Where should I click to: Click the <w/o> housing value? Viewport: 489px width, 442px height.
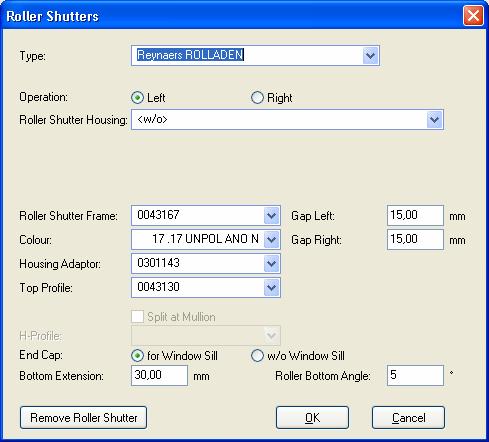click(x=152, y=119)
